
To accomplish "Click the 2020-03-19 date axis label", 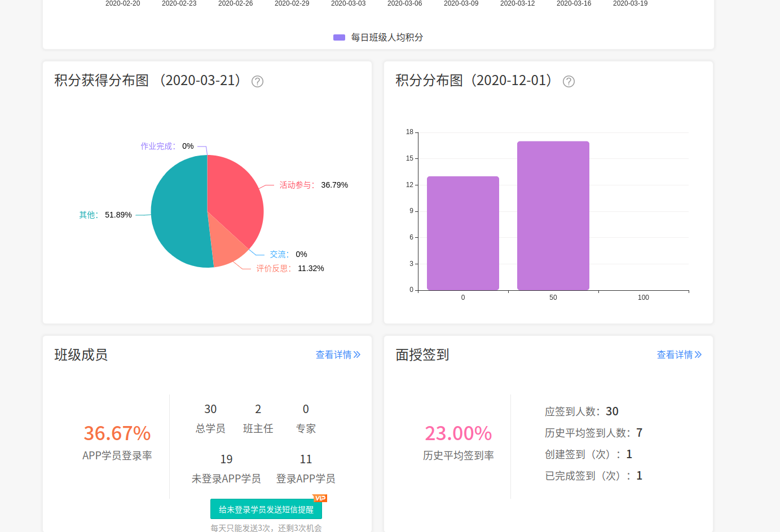I will (630, 3).
